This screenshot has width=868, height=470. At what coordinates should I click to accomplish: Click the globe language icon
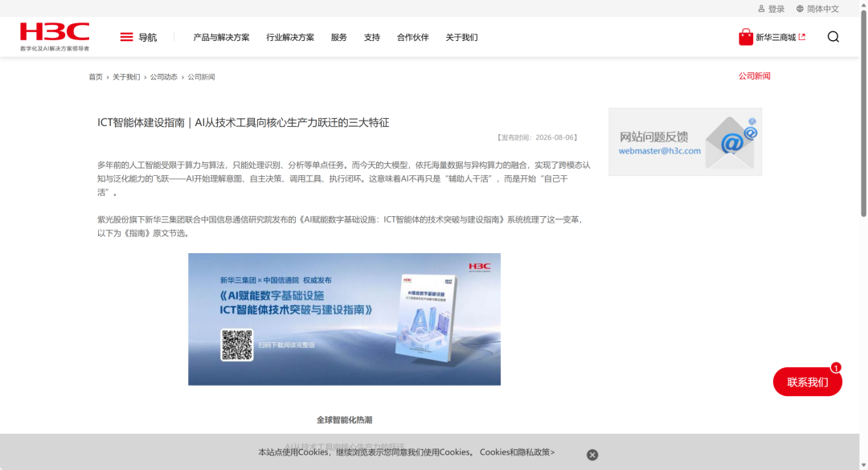800,9
